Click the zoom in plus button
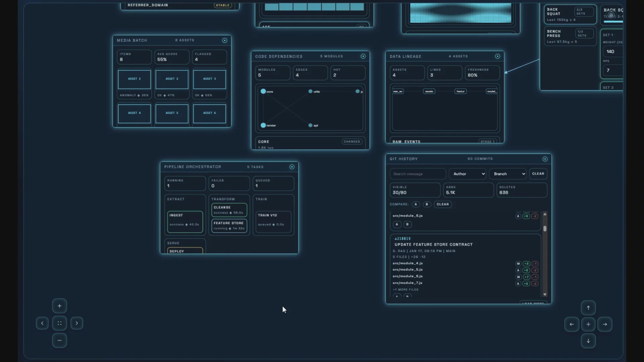 59,306
